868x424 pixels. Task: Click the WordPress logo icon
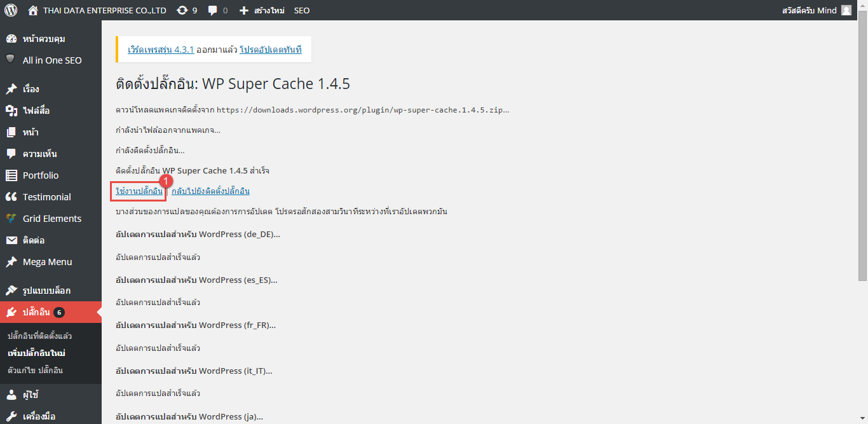coord(11,10)
